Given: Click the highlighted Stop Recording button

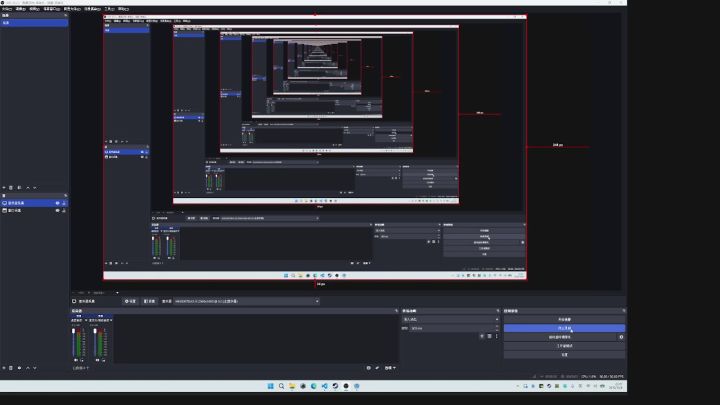Looking at the screenshot, I should click(564, 328).
